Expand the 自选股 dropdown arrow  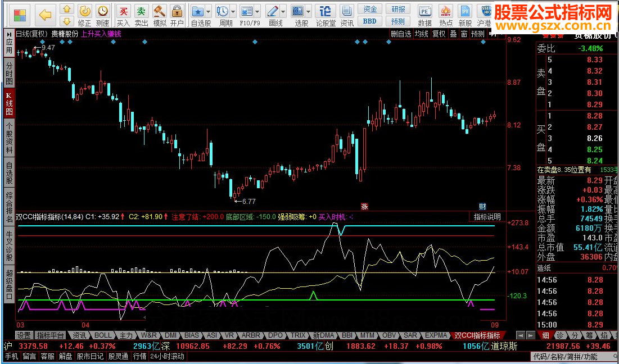click(x=208, y=11)
